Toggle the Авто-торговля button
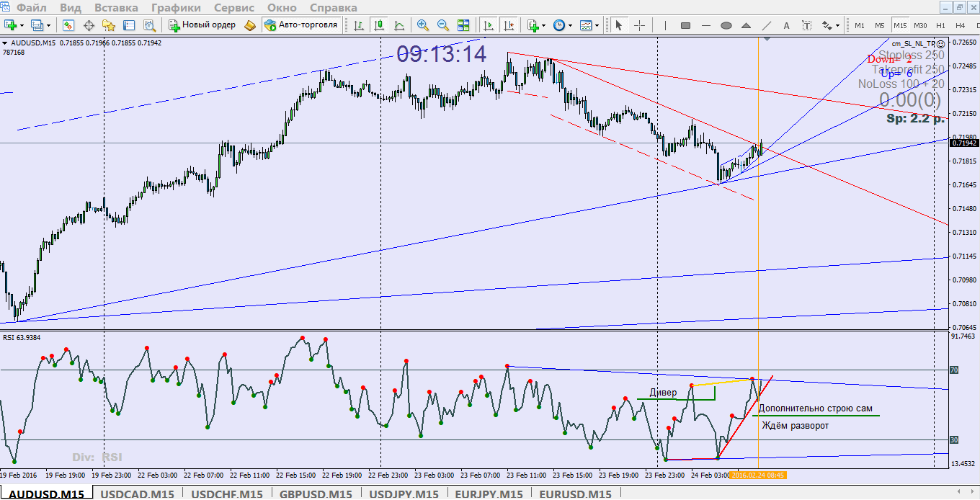Screen dimensions: 980x500 click(301, 25)
